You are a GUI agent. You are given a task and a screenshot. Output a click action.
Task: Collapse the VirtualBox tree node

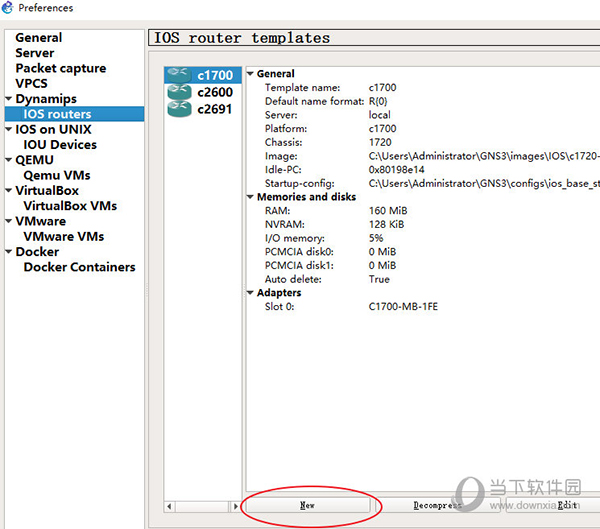coord(8,191)
